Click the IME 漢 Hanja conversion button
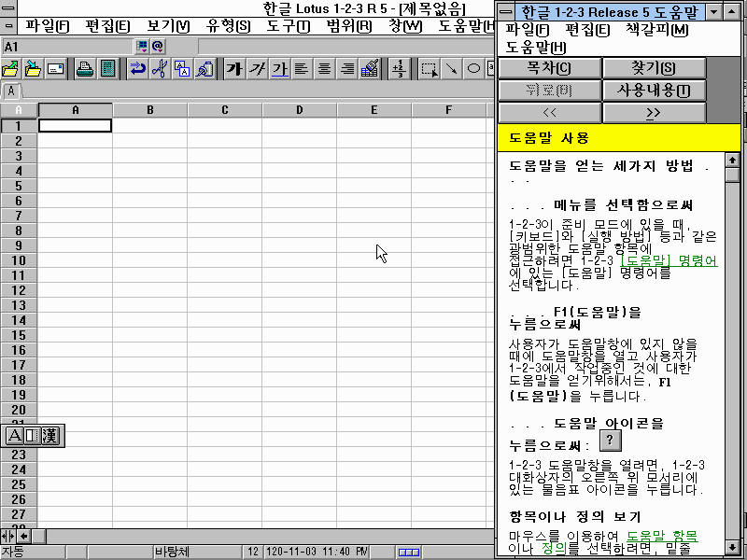This screenshot has width=747, height=560. (x=49, y=436)
